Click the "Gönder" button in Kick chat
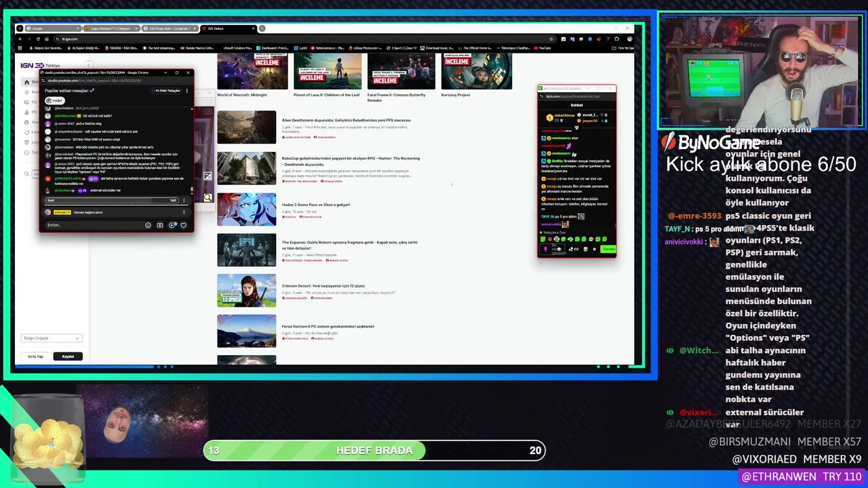Image resolution: width=868 pixels, height=488 pixels. [x=608, y=249]
